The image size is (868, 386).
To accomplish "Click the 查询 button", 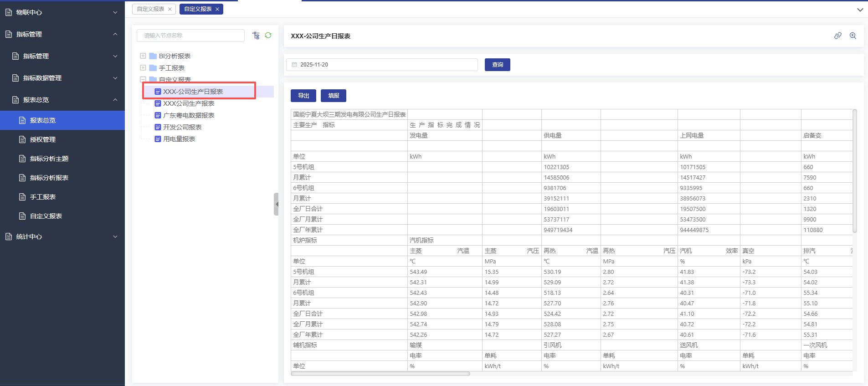I will (497, 65).
